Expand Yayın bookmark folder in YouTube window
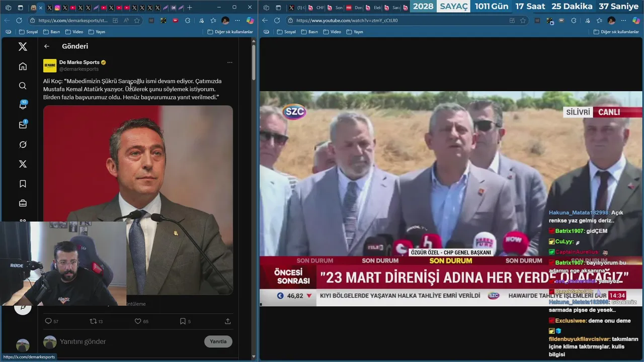Image resolution: width=644 pixels, height=362 pixels. 354,32
